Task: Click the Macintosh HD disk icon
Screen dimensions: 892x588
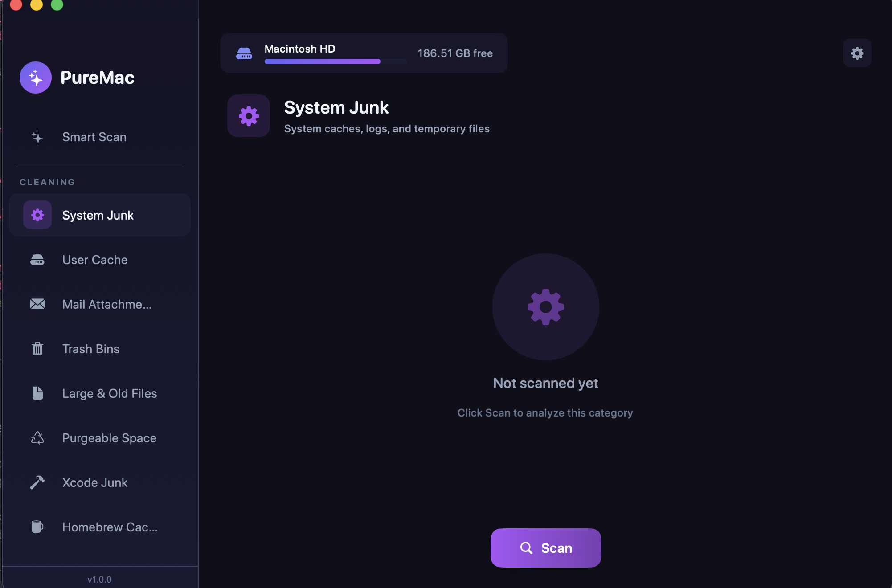Action: tap(244, 53)
